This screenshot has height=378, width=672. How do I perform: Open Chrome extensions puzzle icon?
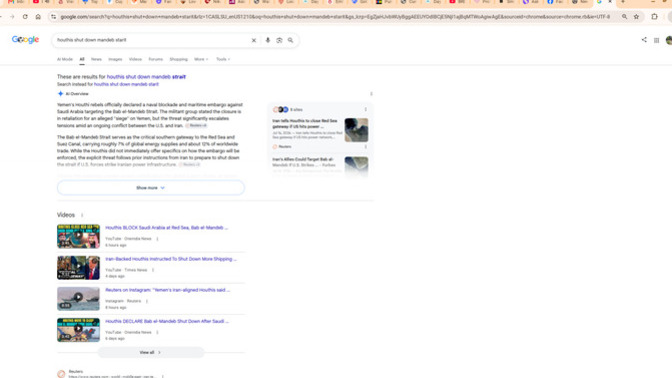pos(654,17)
